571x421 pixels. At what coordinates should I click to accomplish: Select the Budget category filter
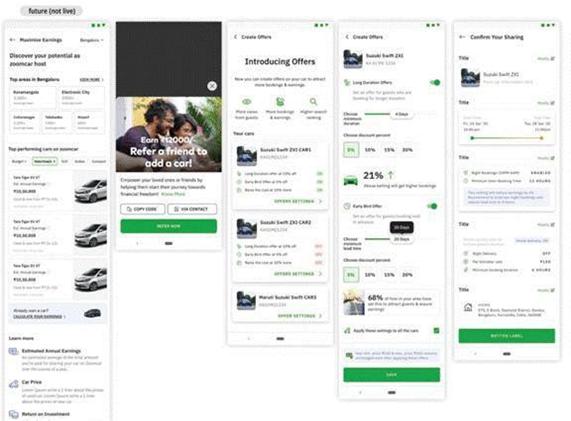19,161
